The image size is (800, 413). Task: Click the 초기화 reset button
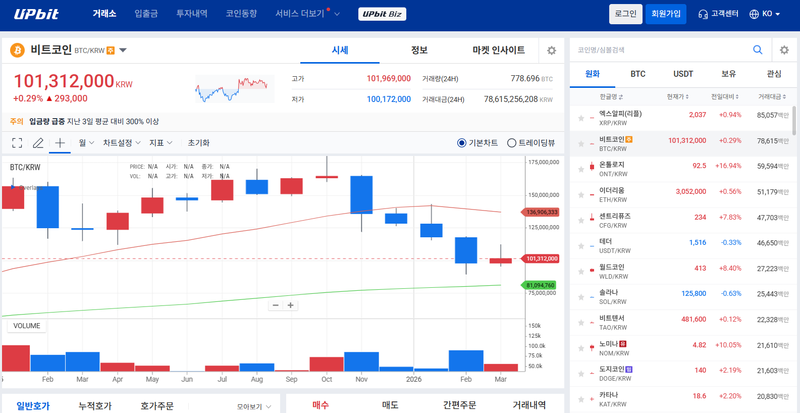point(198,143)
